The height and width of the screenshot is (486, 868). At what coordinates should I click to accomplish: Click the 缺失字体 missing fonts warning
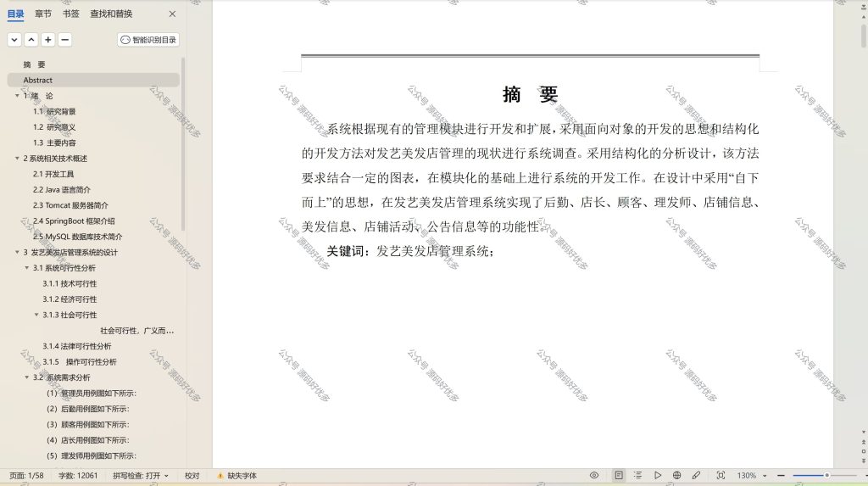point(237,476)
